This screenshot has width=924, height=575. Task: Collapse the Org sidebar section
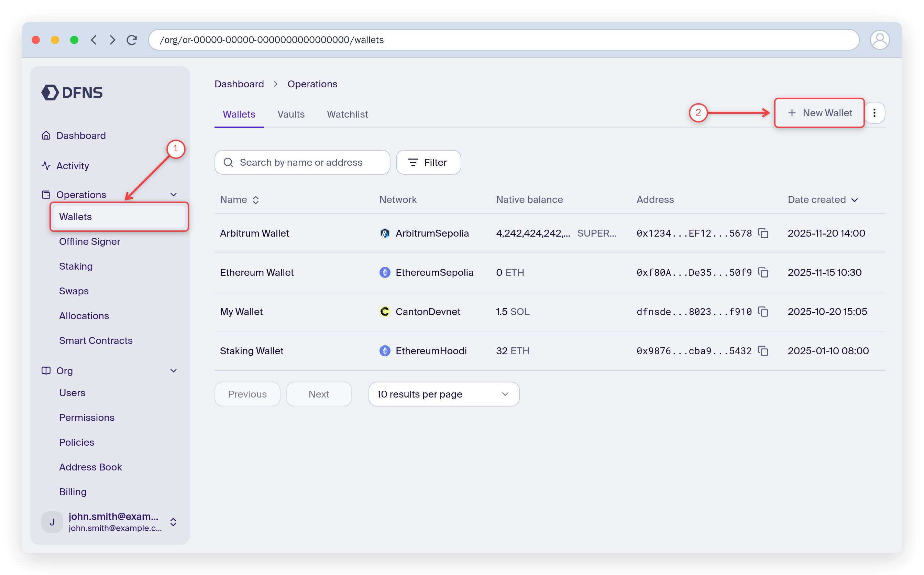point(174,371)
